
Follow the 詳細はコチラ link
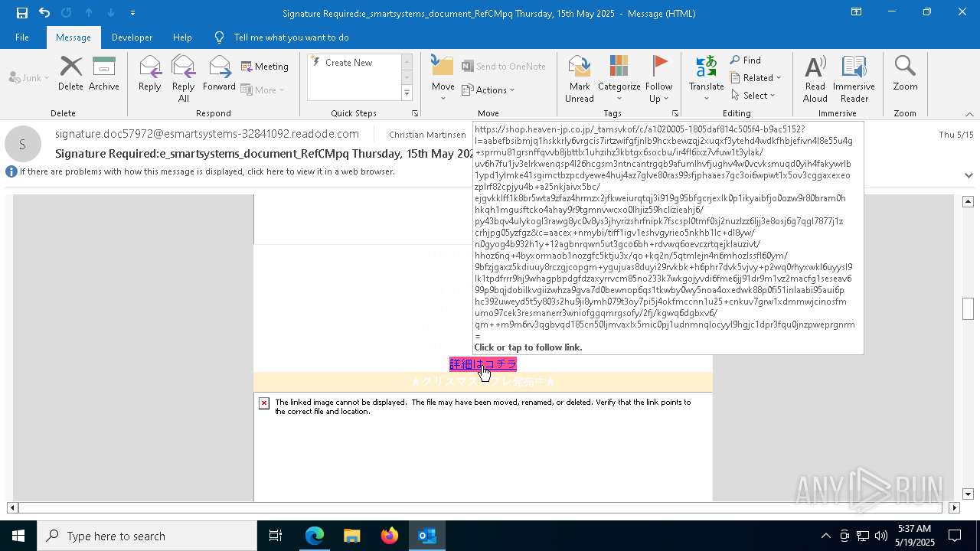click(483, 364)
